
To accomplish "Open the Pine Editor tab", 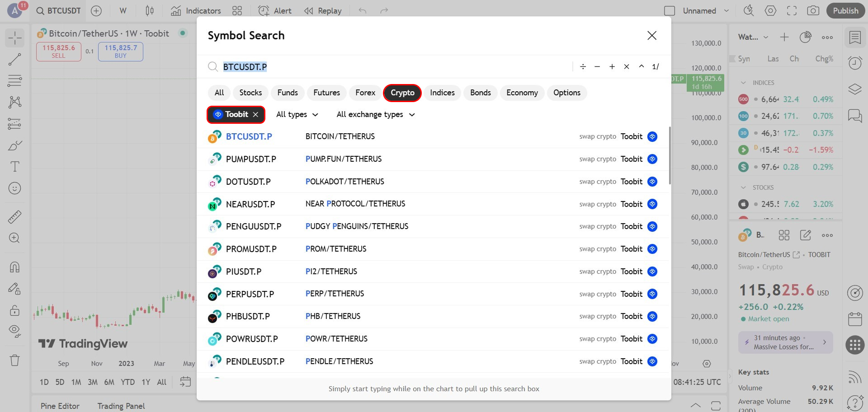I will tap(60, 406).
